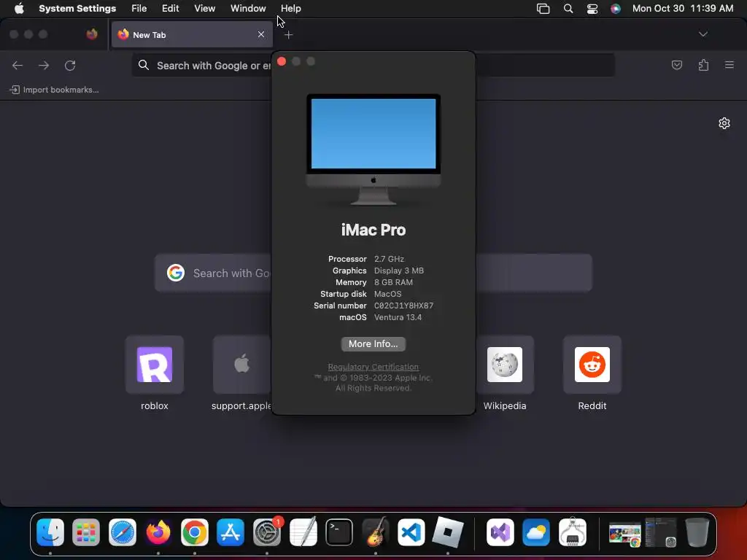This screenshot has width=747, height=560.
Task: Open a new Firefox tab with plus button
Action: tap(288, 35)
